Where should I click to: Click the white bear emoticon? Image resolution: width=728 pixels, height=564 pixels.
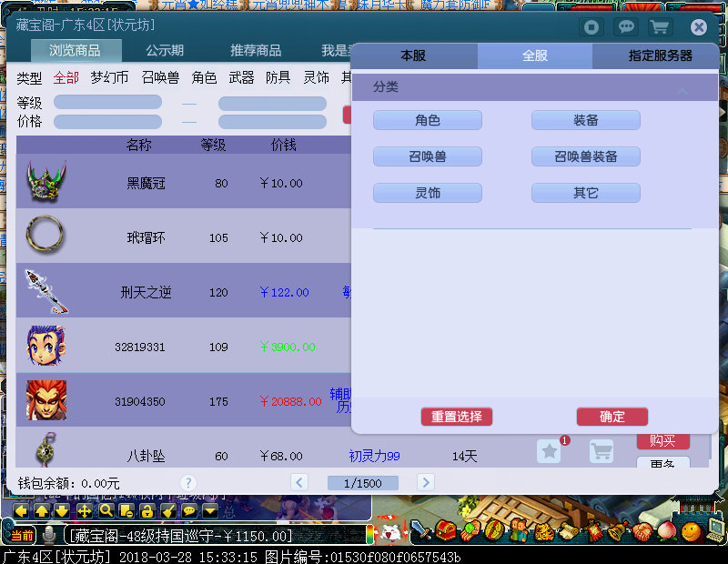[390, 533]
